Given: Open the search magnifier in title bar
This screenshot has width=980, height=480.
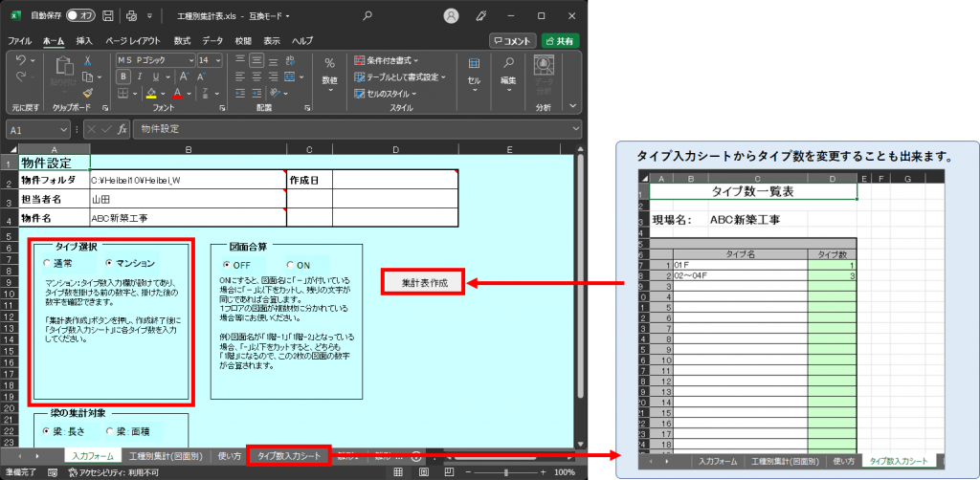Looking at the screenshot, I should [367, 15].
